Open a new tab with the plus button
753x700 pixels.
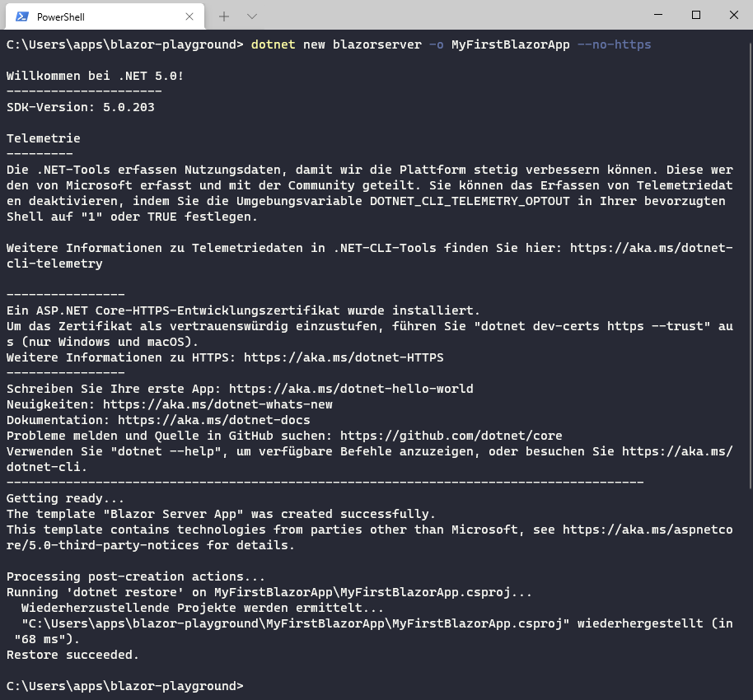(x=224, y=16)
